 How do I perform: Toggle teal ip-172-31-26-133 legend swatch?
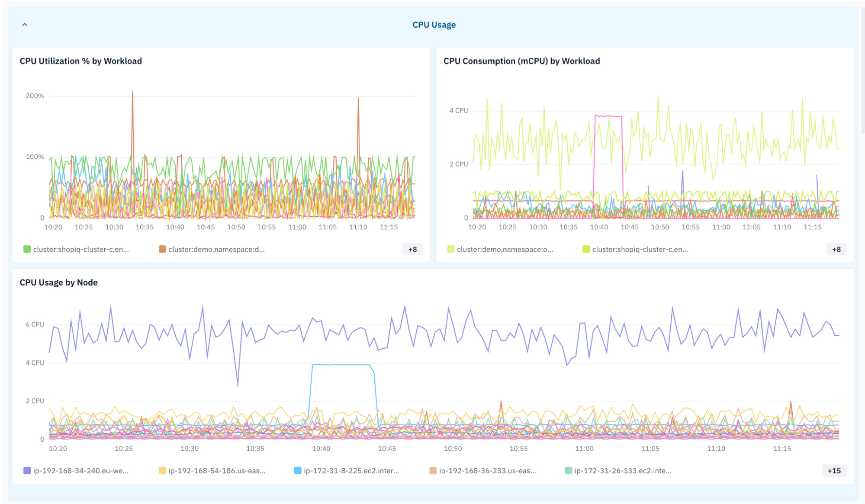click(568, 471)
